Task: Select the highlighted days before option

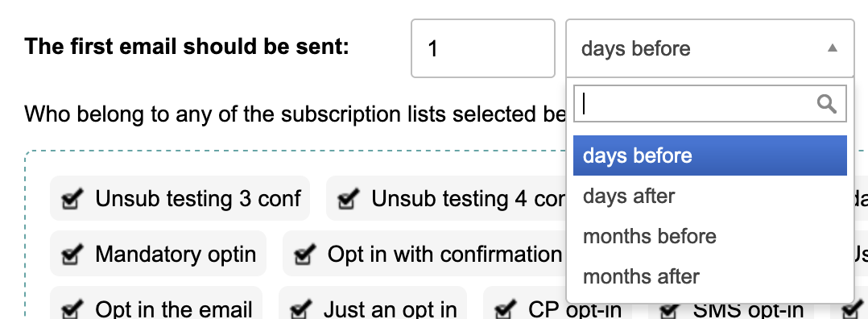Action: (x=709, y=155)
